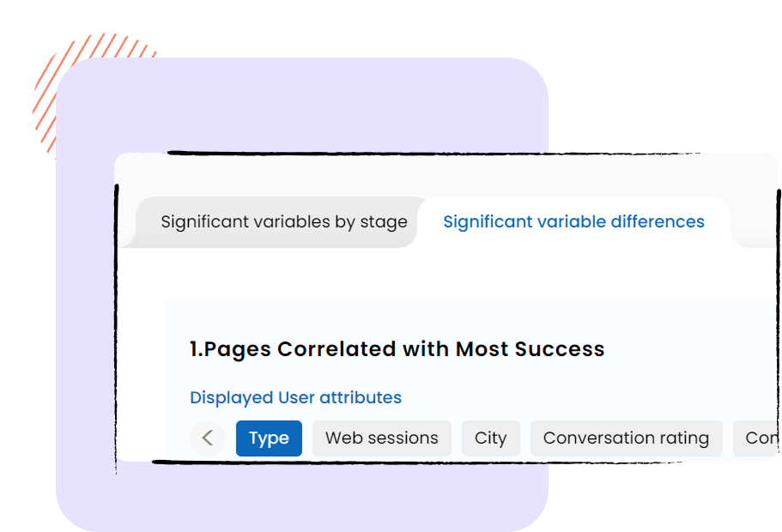
Task: Select the partially hidden tab at right edge
Action: [755, 222]
